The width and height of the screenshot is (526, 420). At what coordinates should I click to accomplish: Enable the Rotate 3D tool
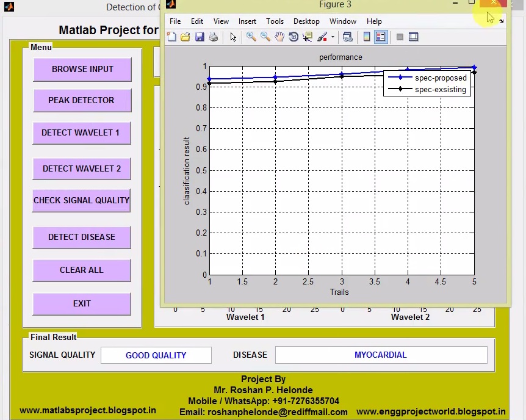click(294, 37)
